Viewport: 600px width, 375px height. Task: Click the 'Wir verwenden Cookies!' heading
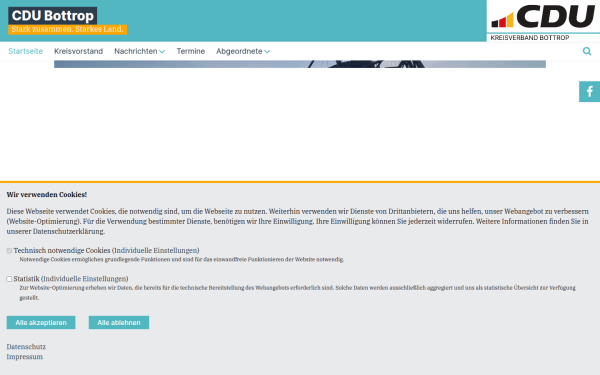pyautogui.click(x=47, y=195)
